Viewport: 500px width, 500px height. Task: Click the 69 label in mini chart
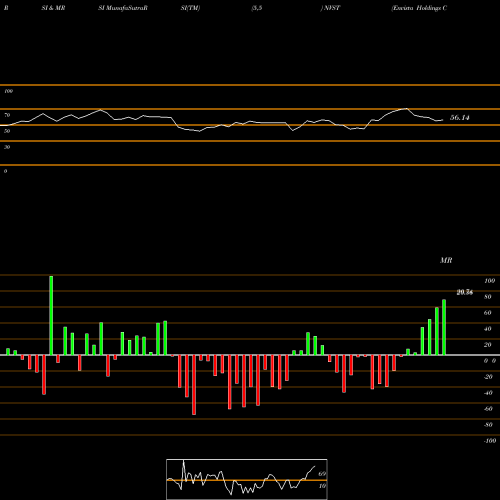322,474
